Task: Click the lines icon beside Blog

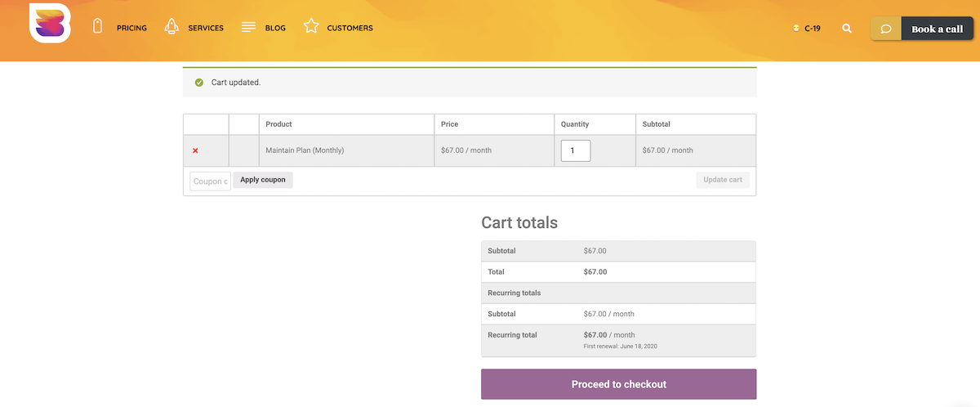Action: click(x=249, y=27)
